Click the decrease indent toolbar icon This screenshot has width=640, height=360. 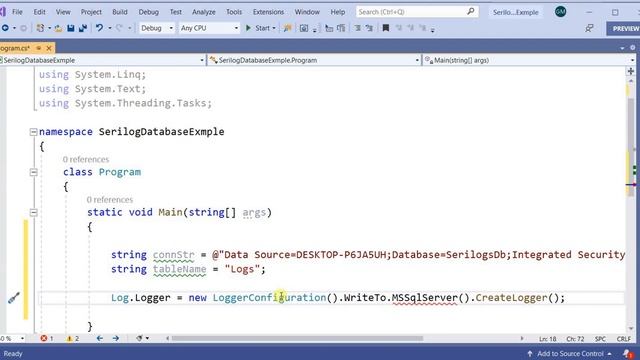coord(329,28)
